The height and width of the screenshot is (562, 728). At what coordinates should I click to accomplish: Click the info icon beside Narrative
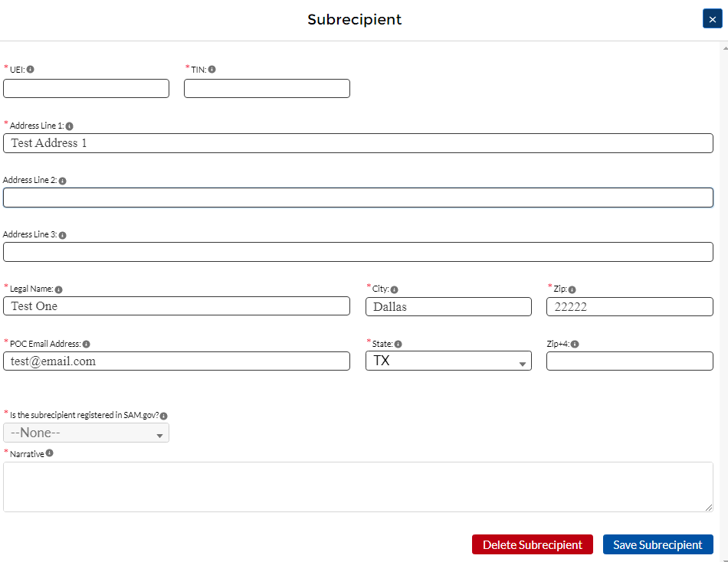tap(50, 453)
